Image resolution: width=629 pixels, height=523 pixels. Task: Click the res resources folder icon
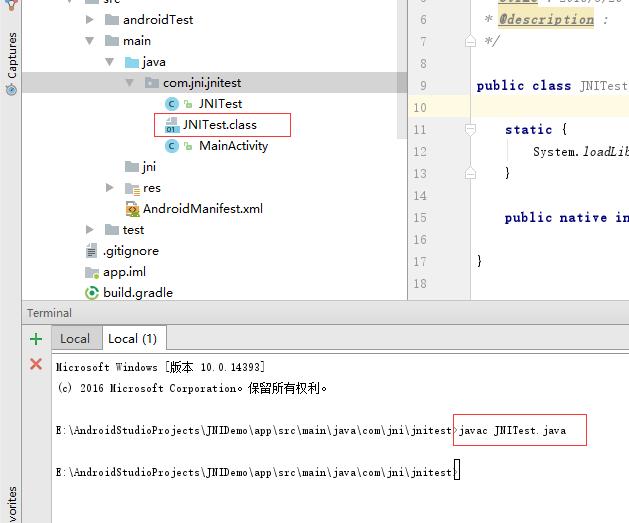pyautogui.click(x=132, y=188)
